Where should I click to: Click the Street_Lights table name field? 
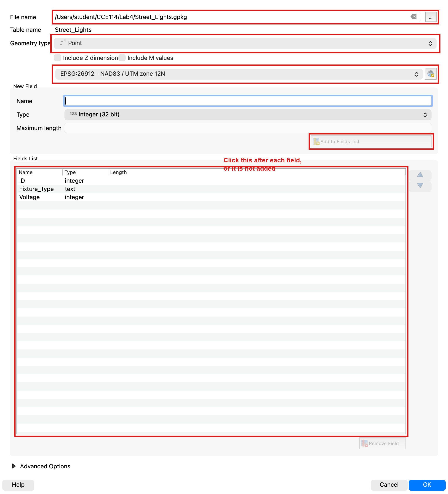pyautogui.click(x=73, y=30)
